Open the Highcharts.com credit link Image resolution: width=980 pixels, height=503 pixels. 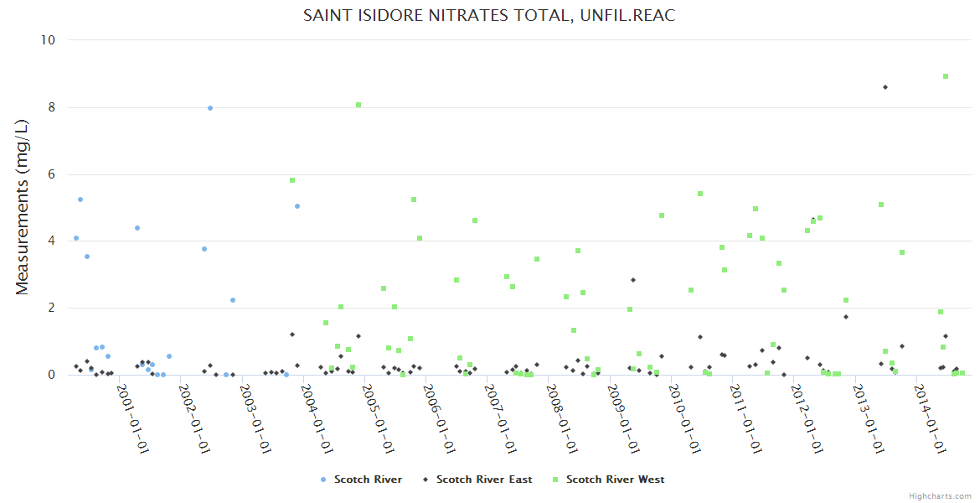tap(940, 496)
